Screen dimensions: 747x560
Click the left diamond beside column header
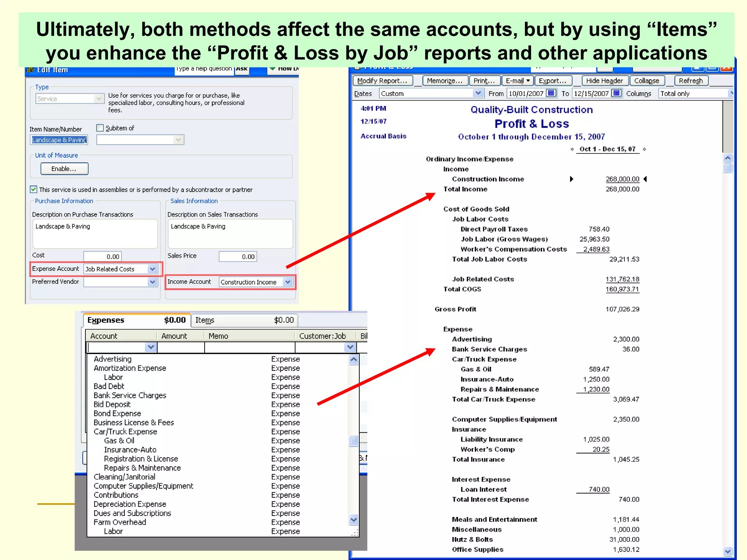[x=572, y=149]
